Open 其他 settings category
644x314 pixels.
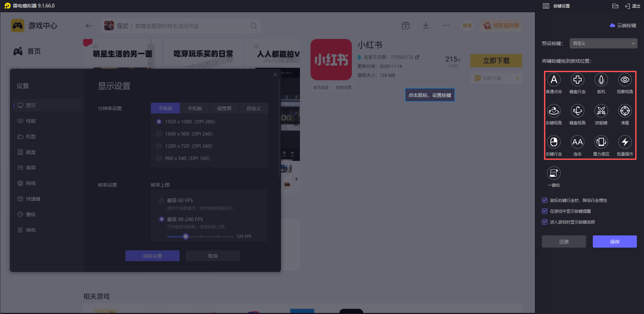47,230
